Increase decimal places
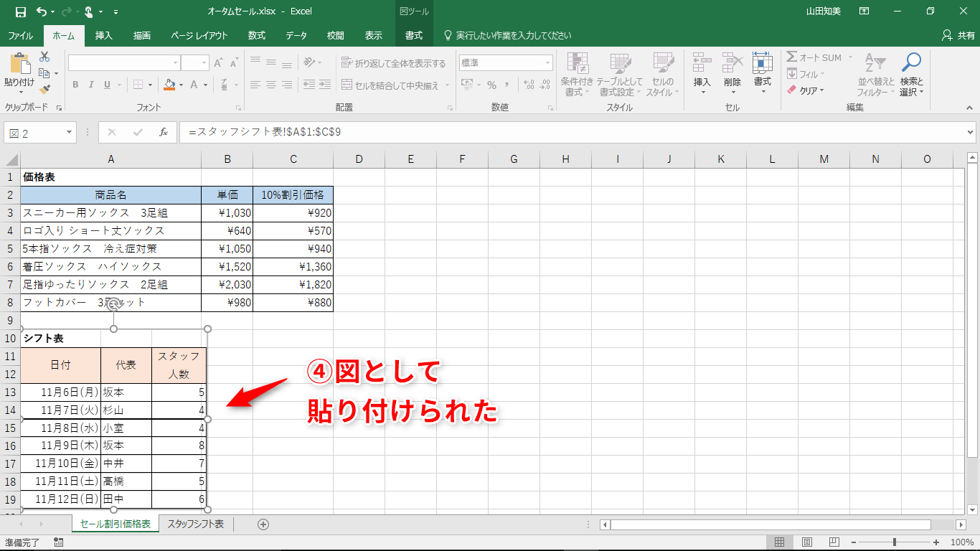Screen dimensions: 980x551 (529, 85)
